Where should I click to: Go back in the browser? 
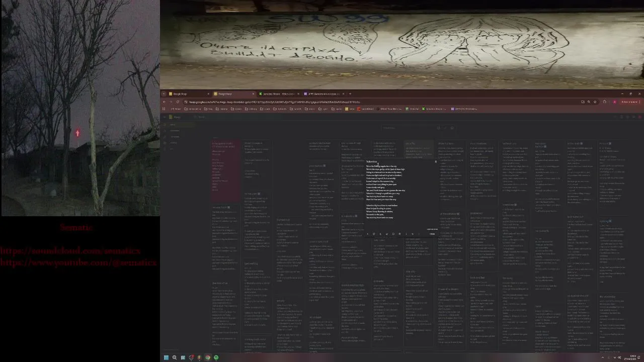tap(164, 102)
